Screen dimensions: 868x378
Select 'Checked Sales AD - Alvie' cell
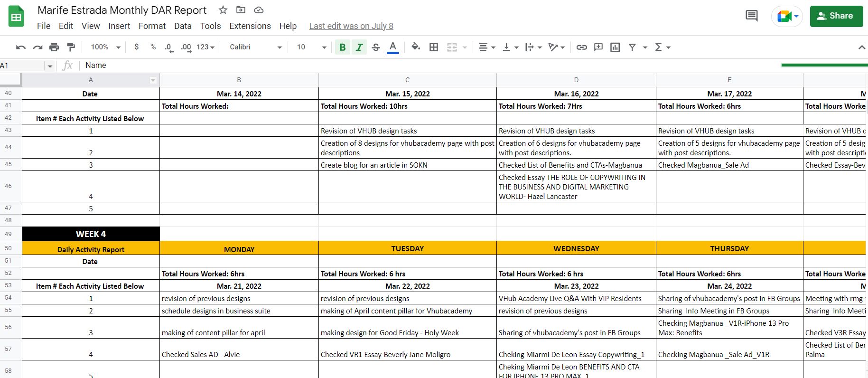[x=239, y=349]
